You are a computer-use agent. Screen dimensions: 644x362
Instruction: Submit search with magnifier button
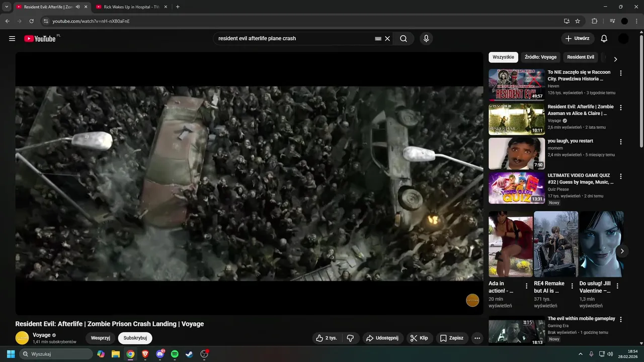coord(404,39)
